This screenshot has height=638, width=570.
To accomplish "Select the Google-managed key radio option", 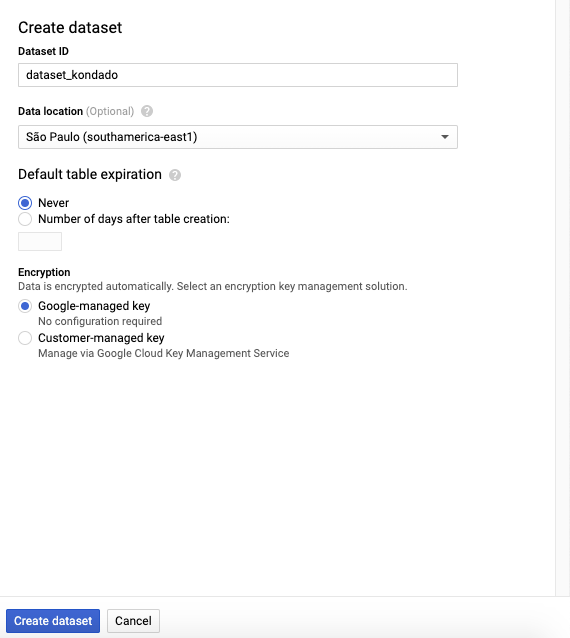I will click(x=25, y=306).
